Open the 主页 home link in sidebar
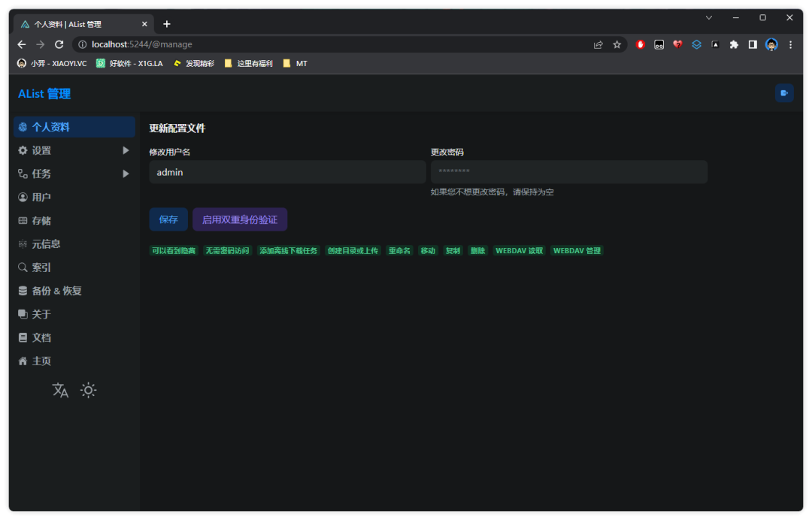Viewport: 812px width, 520px height. point(41,361)
